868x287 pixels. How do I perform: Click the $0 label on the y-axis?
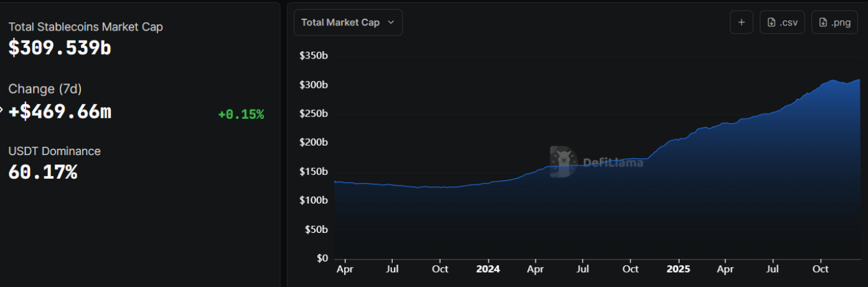click(322, 258)
